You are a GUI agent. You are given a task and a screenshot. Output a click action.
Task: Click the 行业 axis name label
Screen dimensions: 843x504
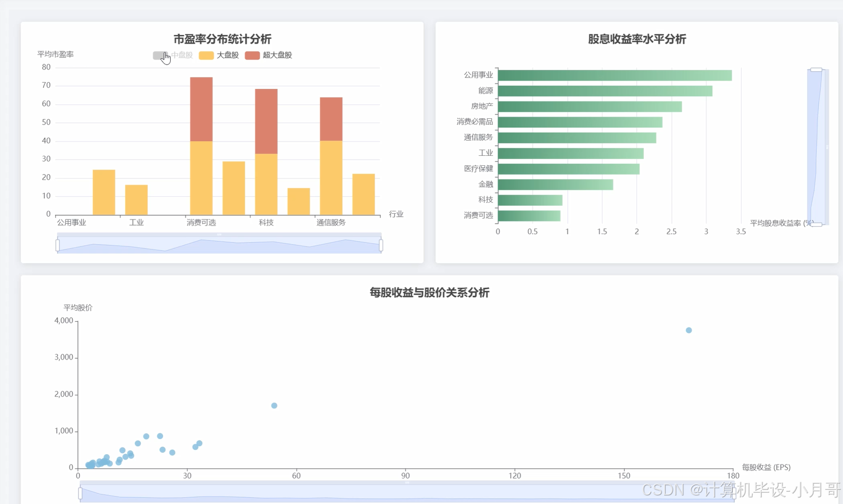396,214
